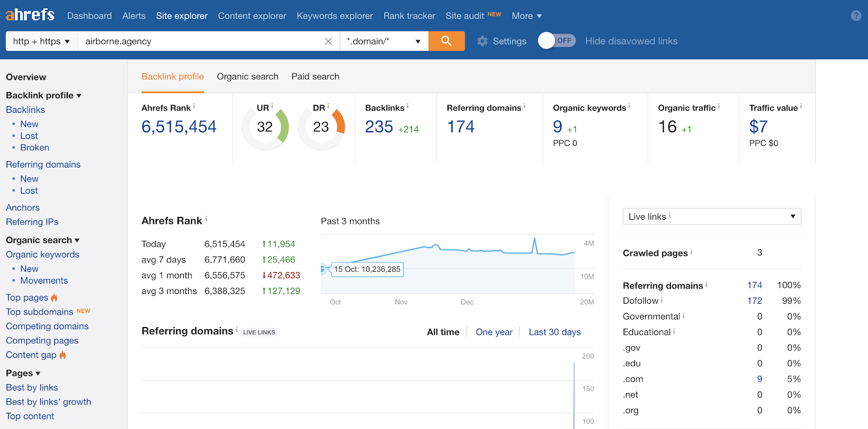Show One year referring domains range
The height and width of the screenshot is (429, 868).
[494, 332]
